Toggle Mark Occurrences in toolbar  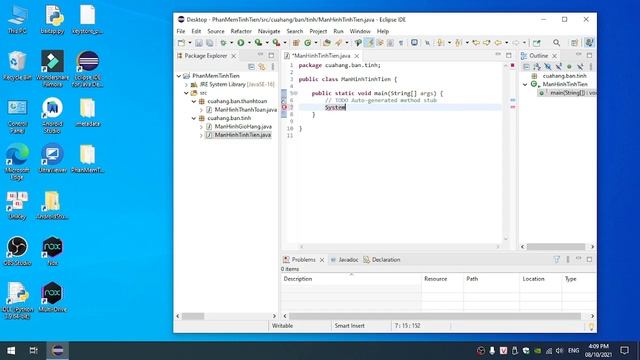point(370,43)
